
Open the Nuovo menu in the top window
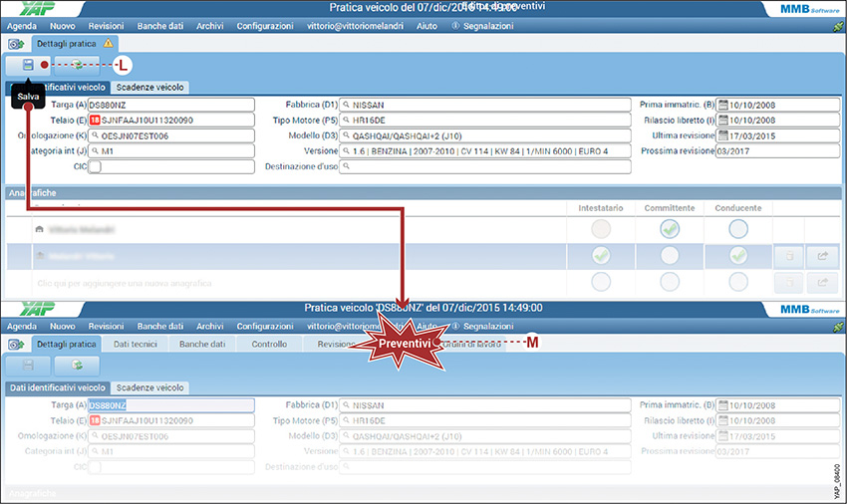click(63, 26)
